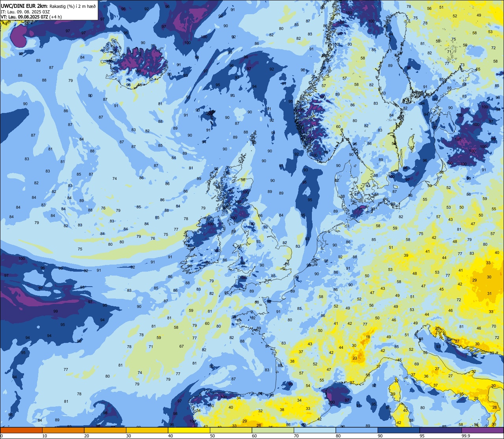Select the golden 30–40 legend swatch
The height and width of the screenshot is (439, 504).
pos(147,430)
